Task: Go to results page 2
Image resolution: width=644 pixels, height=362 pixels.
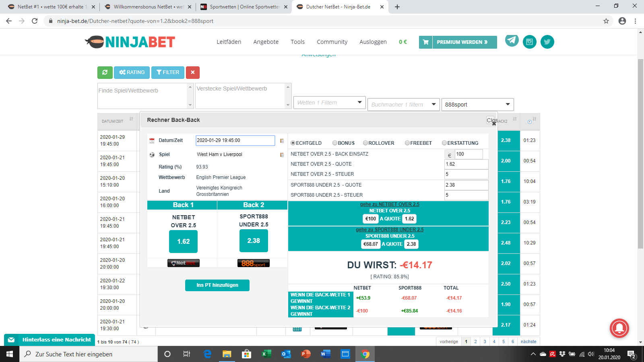Action: click(475, 341)
